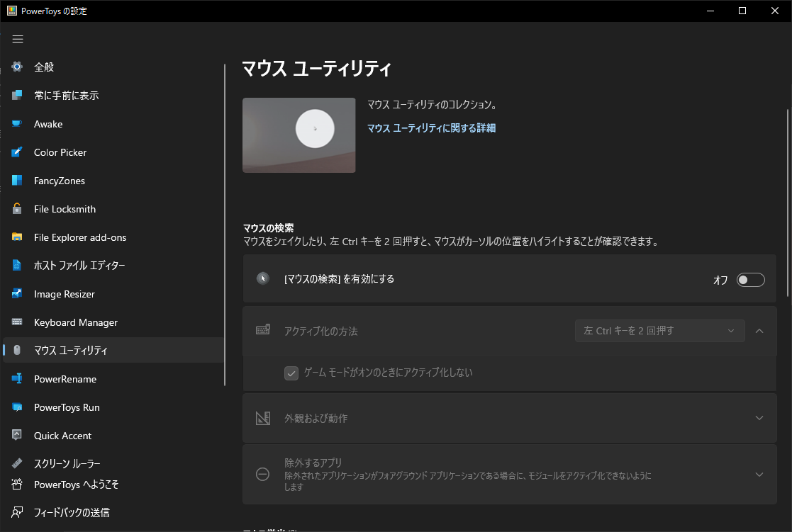Click the Hosts File Editor (ホスト ファイル エディター) icon
The width and height of the screenshot is (792, 532).
tap(17, 265)
